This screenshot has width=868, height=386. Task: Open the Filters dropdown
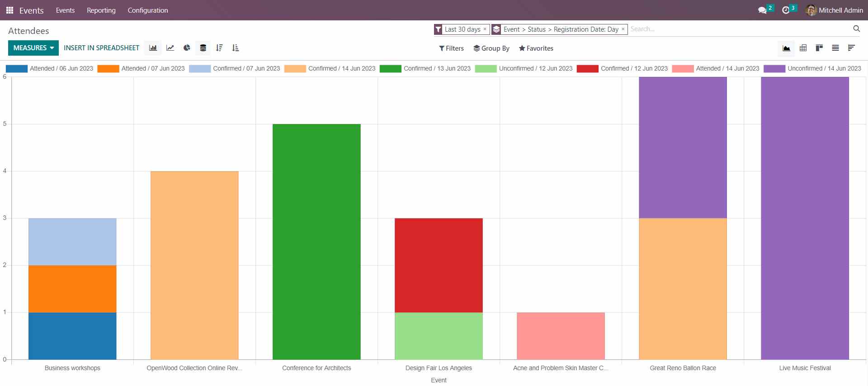451,48
